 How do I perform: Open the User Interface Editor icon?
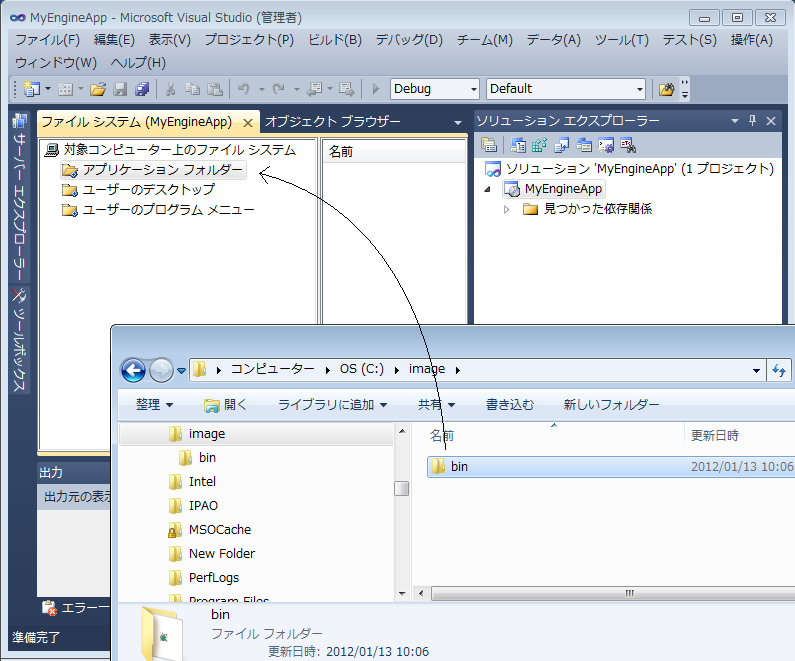pos(584,145)
